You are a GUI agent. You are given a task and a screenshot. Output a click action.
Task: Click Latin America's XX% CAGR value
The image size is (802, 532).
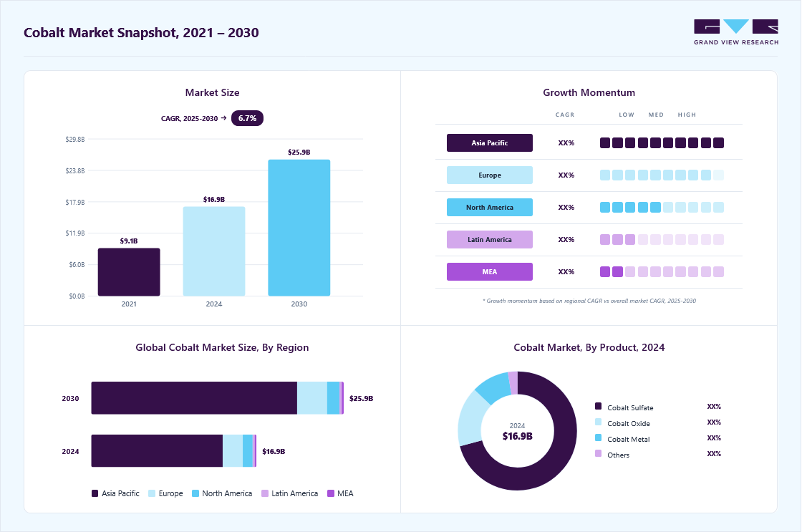566,240
